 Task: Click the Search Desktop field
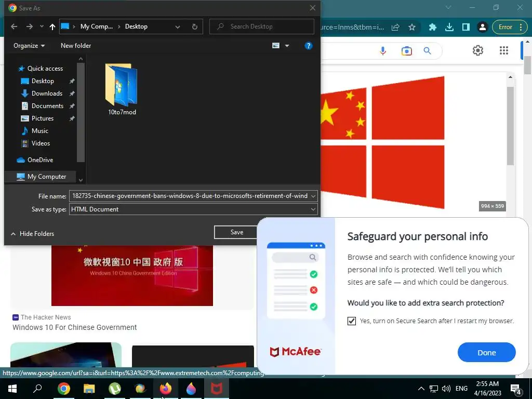262,26
